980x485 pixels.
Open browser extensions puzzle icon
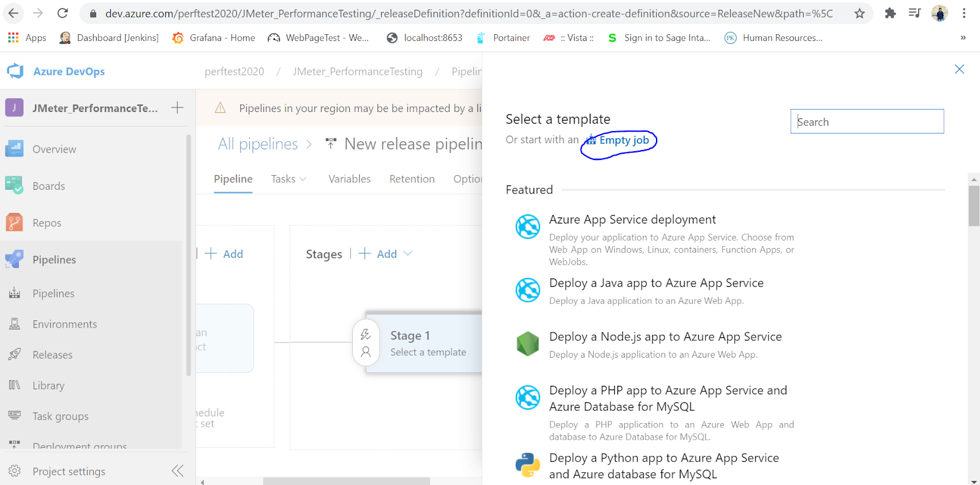click(x=891, y=13)
